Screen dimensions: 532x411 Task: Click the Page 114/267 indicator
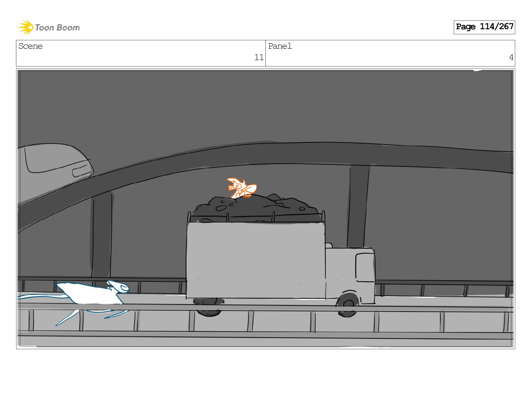pos(484,27)
